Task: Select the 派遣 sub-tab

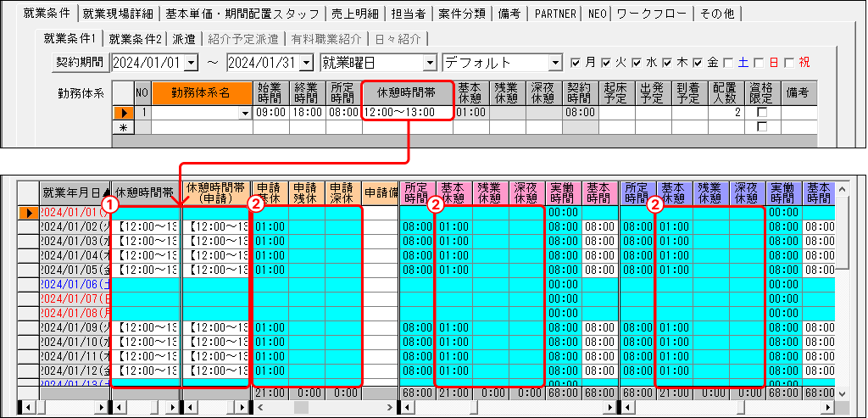Action: click(184, 39)
